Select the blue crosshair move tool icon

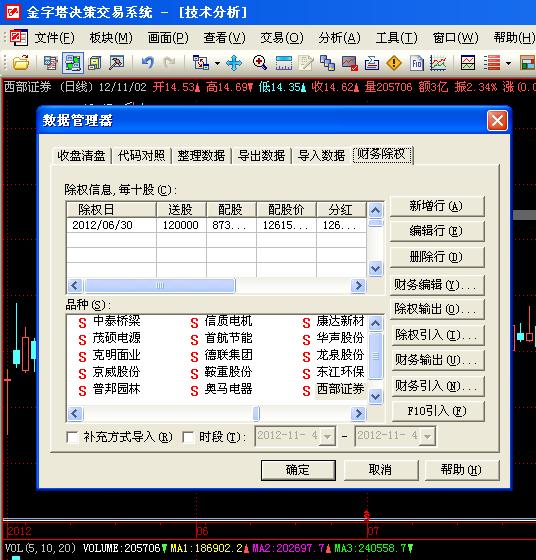[234, 63]
